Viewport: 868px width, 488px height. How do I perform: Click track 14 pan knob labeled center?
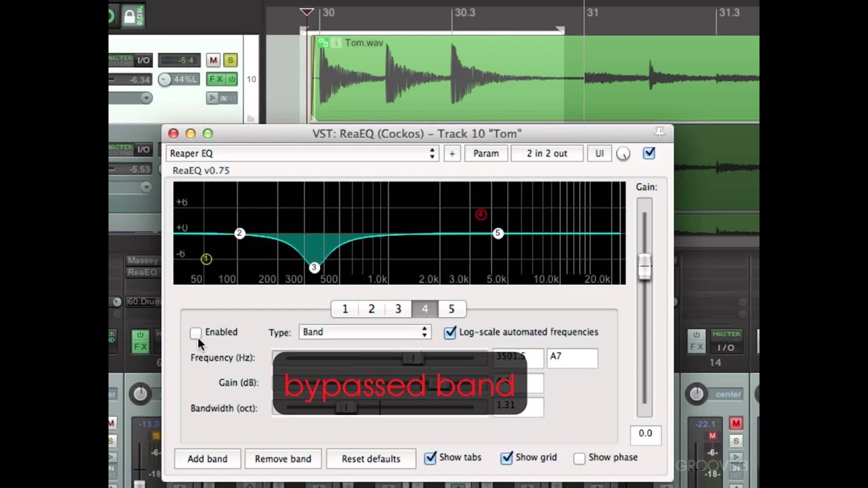696,394
